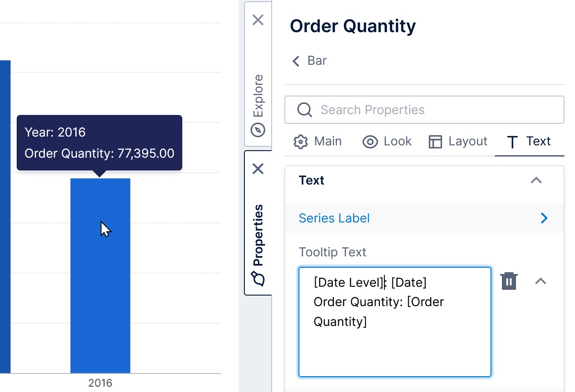Go back using the chevron beside Bar
Screen dimensions: 575x392
coord(296,61)
